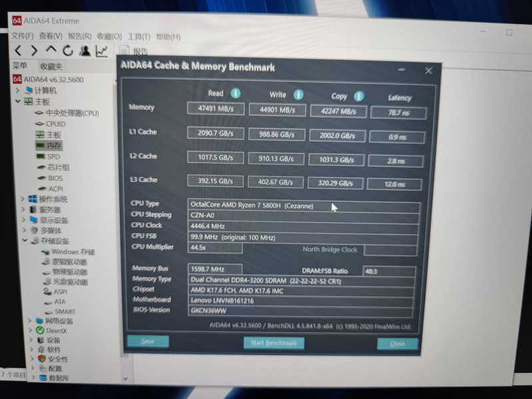Collapse the 主板 tree node
Screen dimensions: 532x399
17,101
